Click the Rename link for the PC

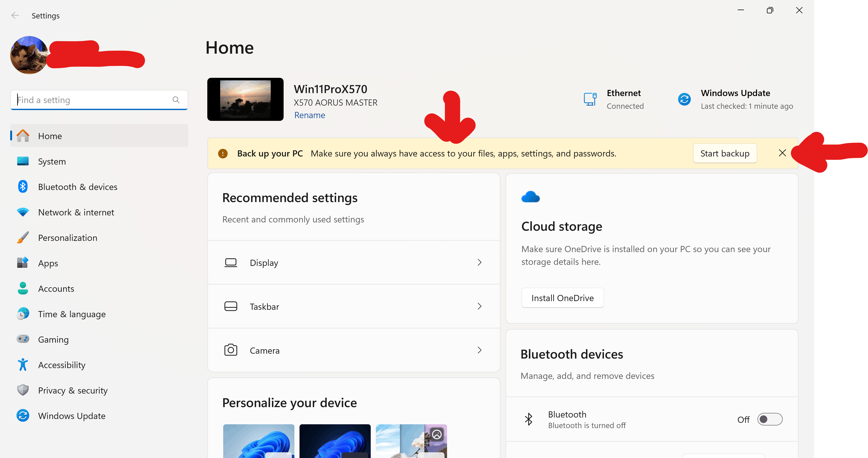click(310, 115)
